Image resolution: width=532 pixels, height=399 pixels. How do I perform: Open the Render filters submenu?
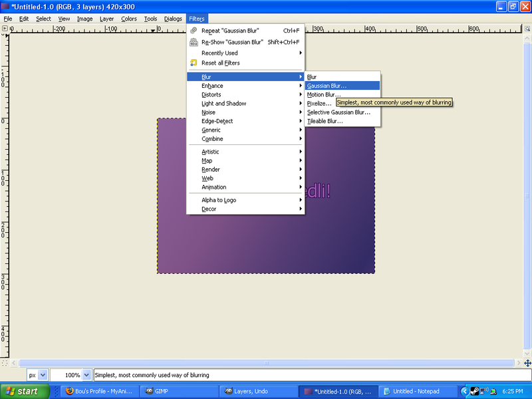245,170
